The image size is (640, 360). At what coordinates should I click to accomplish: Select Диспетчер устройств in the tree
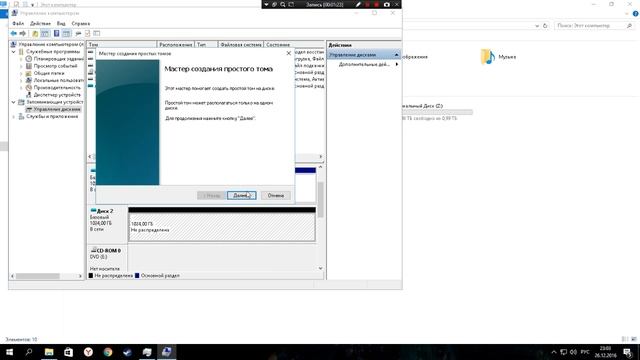click(x=57, y=95)
